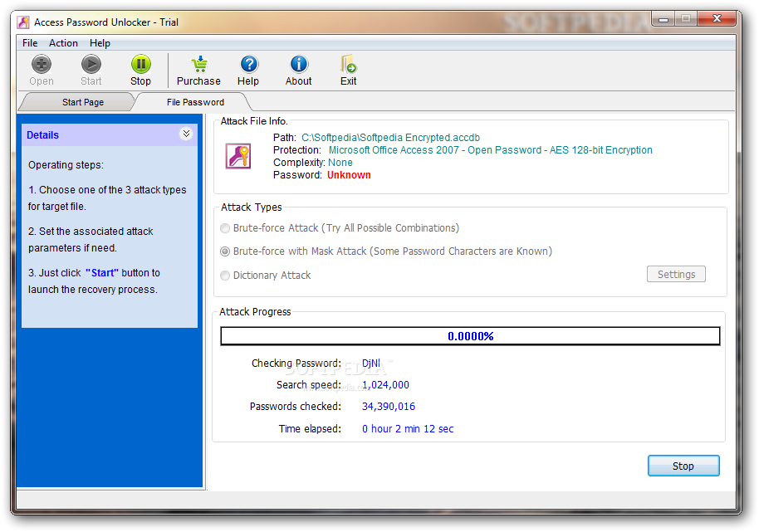The image size is (759, 532).
Task: Click the Settings button
Action: [x=676, y=274]
